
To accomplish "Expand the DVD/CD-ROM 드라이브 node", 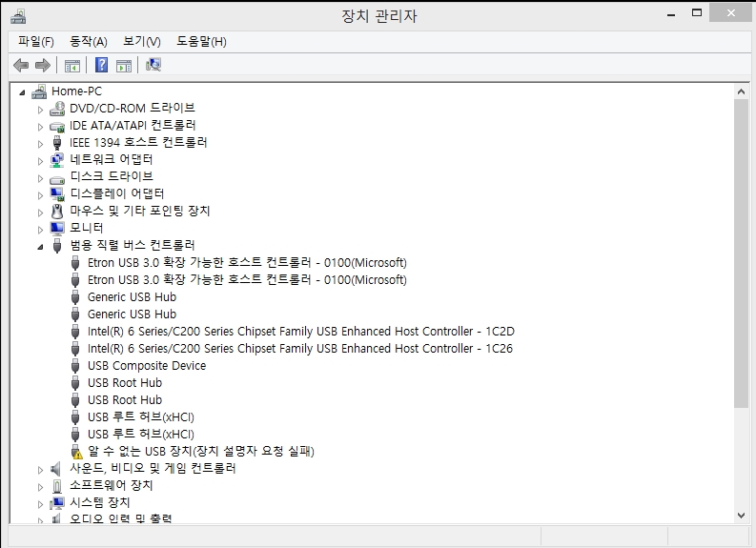I will (x=40, y=110).
